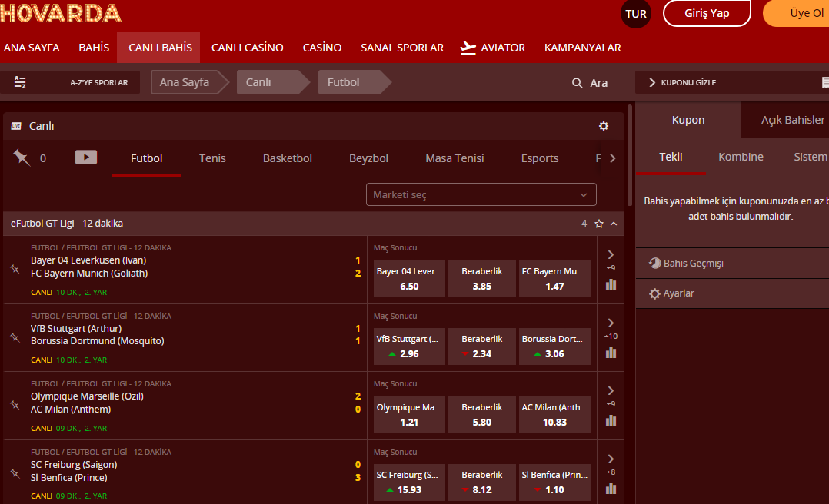Open live settings gear icon
The width and height of the screenshot is (829, 504).
point(603,126)
